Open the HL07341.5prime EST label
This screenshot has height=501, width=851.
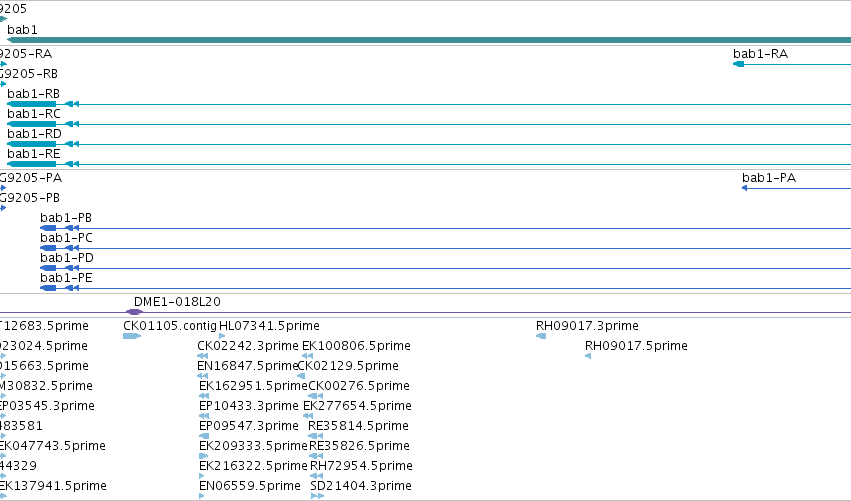269,326
